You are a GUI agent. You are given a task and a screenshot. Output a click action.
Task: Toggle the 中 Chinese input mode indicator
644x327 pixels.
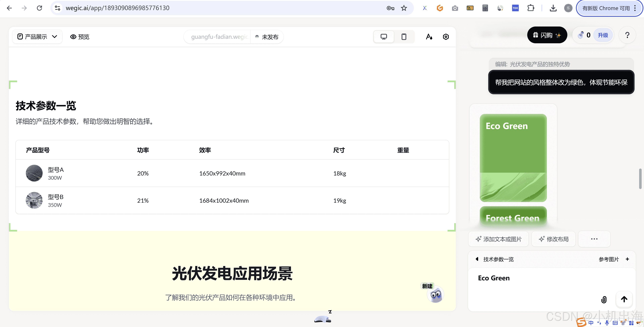591,323
